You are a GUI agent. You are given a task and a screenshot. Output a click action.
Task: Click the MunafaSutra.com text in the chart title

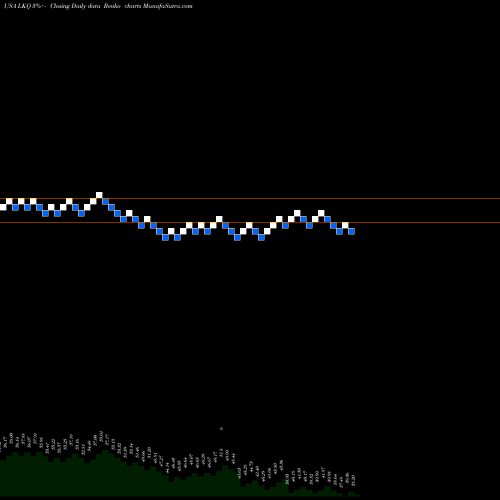[x=167, y=6]
